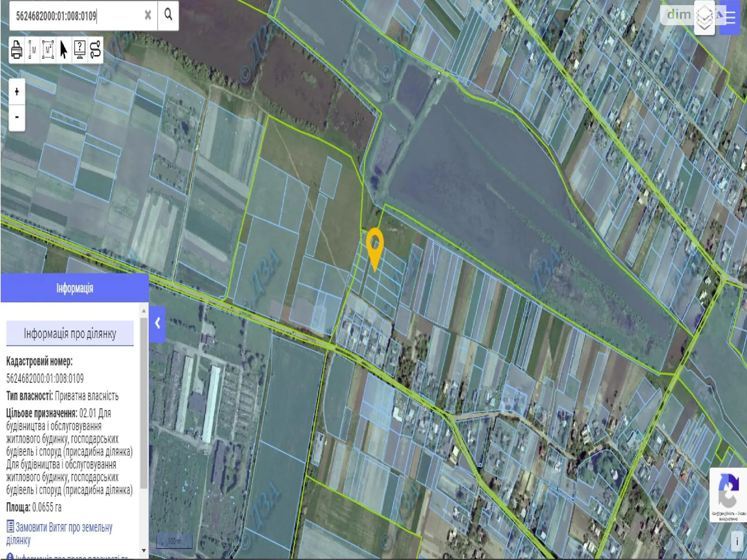Open the blue hamburger menu
The image size is (747, 560).
coord(730,18)
